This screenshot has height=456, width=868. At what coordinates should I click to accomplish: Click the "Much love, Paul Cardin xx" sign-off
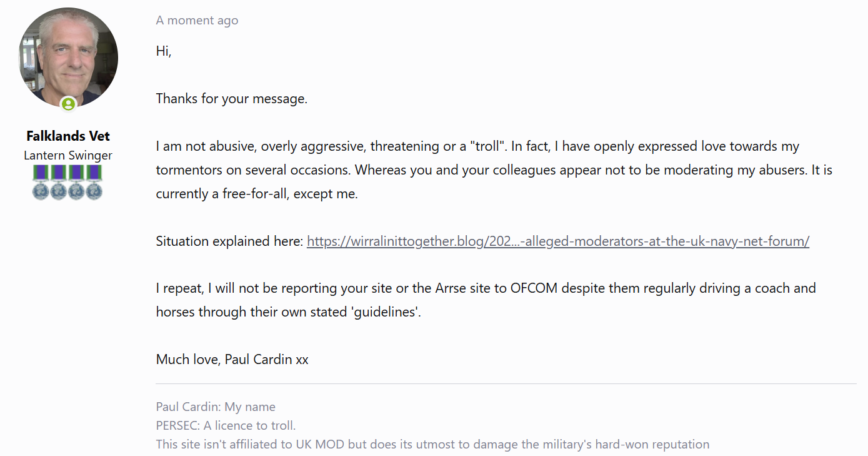click(x=232, y=360)
